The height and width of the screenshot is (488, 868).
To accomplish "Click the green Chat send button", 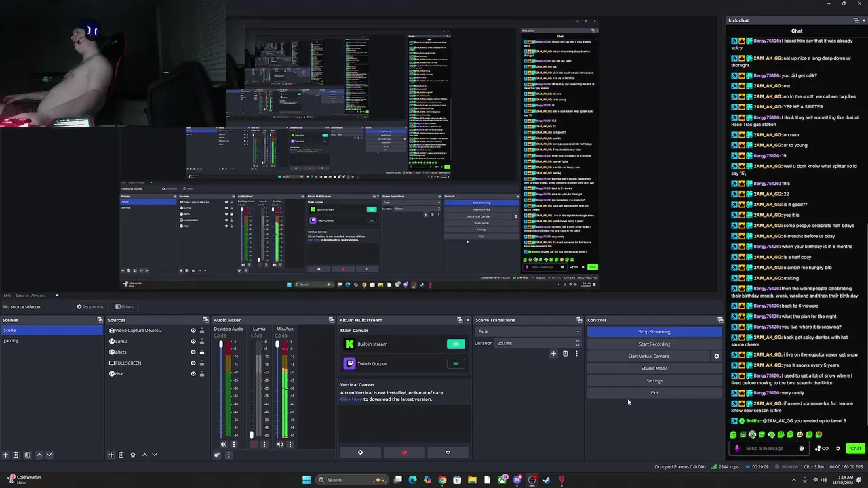I will [855, 448].
